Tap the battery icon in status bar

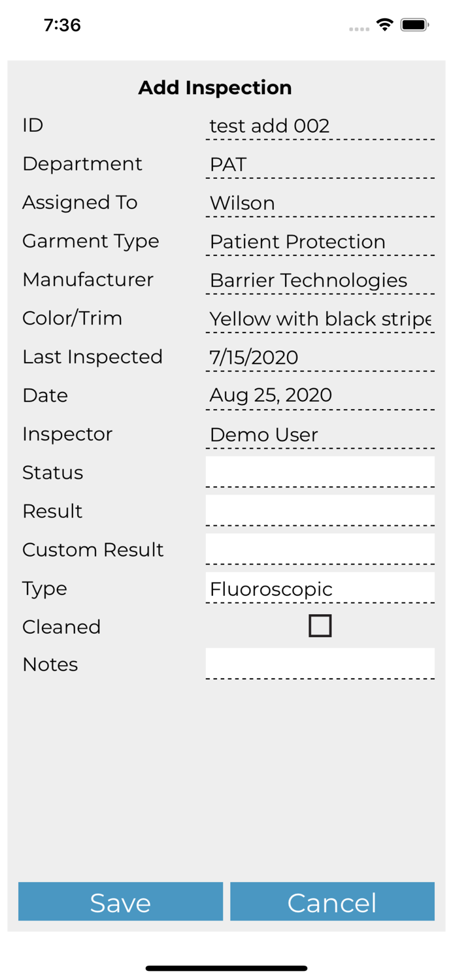point(414,25)
